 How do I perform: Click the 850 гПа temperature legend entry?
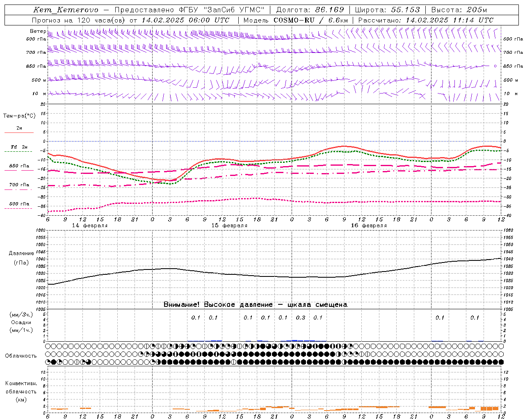[19, 166]
